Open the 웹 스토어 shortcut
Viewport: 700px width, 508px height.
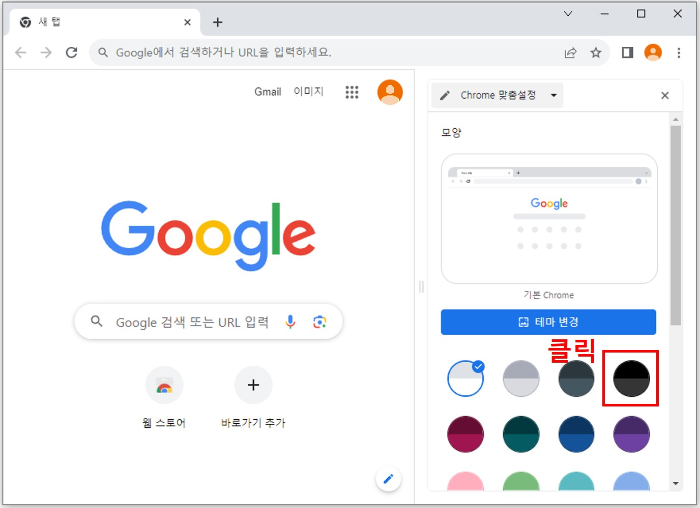coord(164,397)
